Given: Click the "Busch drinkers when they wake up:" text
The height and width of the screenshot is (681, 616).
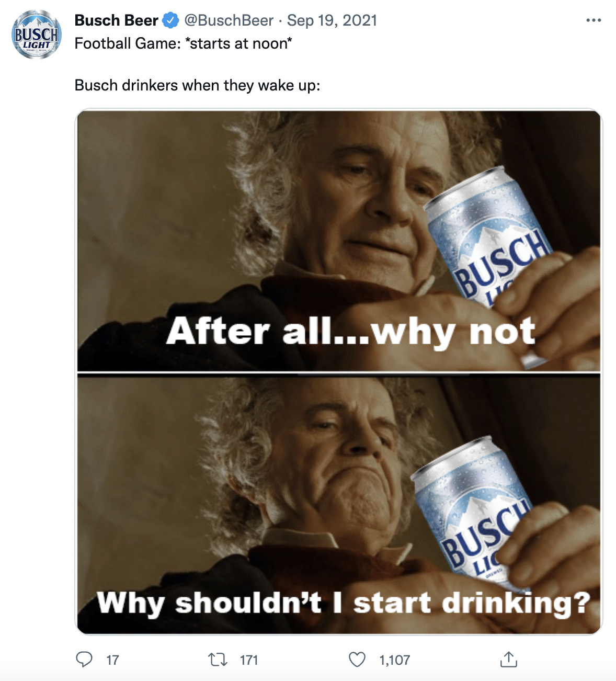Looking at the screenshot, I should coord(197,85).
